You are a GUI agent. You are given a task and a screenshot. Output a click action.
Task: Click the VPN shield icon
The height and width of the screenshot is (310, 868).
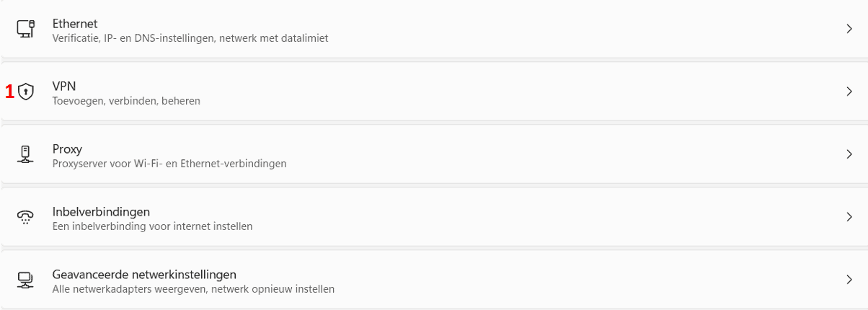tap(26, 92)
